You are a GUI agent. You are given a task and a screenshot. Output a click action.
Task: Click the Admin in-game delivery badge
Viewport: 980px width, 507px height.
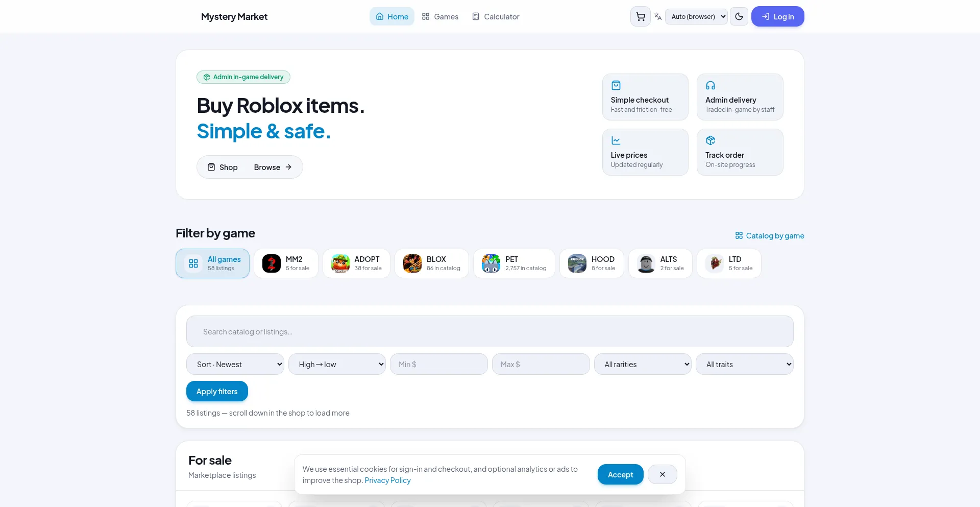click(243, 77)
